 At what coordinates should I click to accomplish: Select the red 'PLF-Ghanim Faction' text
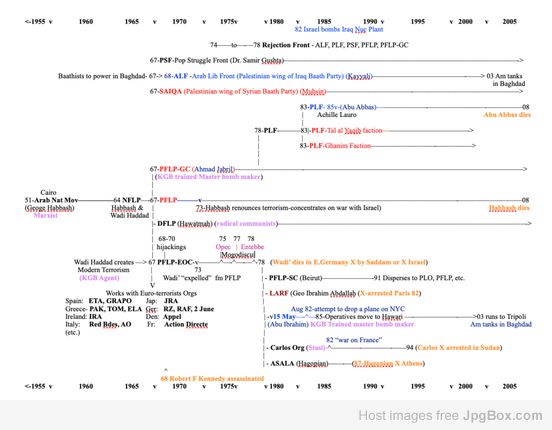click(340, 146)
